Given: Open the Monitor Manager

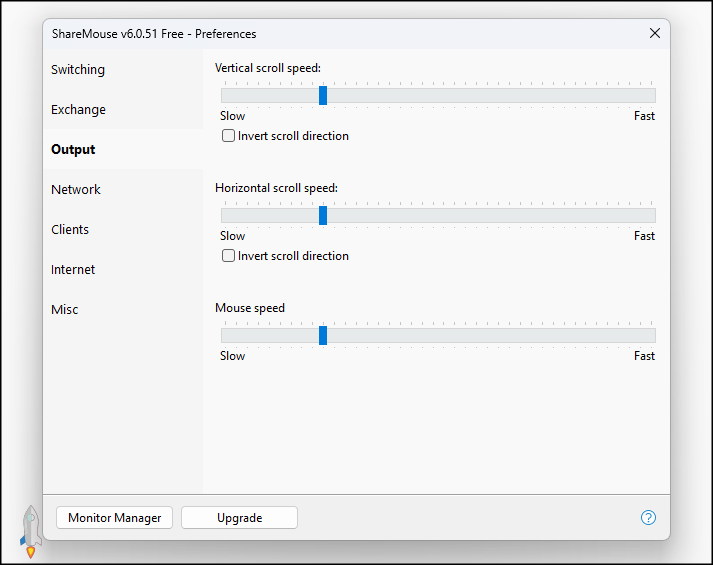Looking at the screenshot, I should (x=115, y=518).
